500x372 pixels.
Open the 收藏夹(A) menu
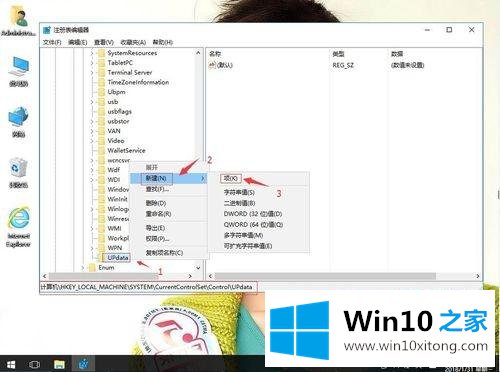133,42
